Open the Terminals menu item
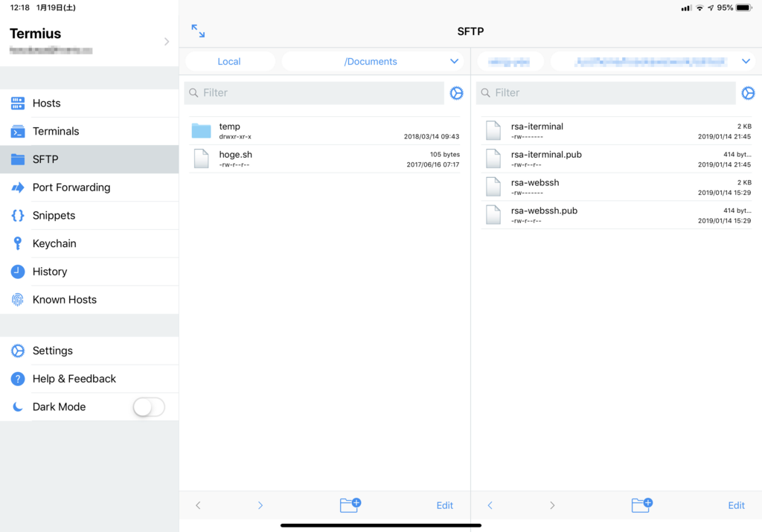This screenshot has height=532, width=762. click(x=89, y=131)
